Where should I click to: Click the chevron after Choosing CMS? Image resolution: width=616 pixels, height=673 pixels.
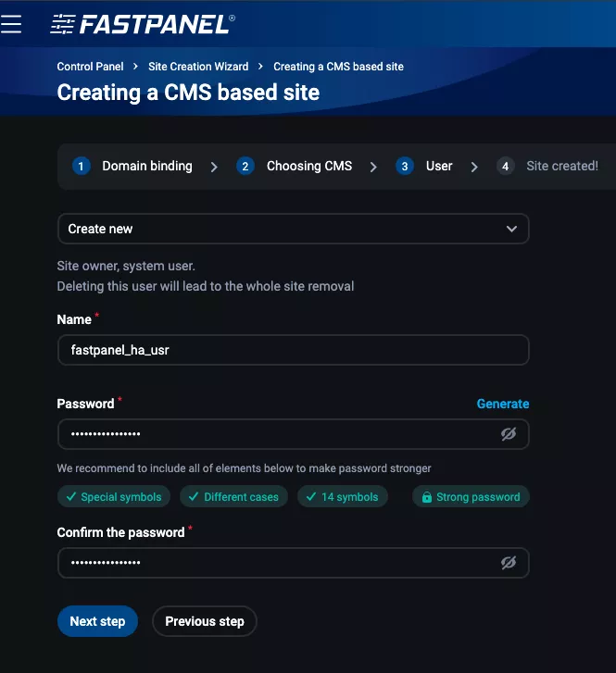coord(373,168)
